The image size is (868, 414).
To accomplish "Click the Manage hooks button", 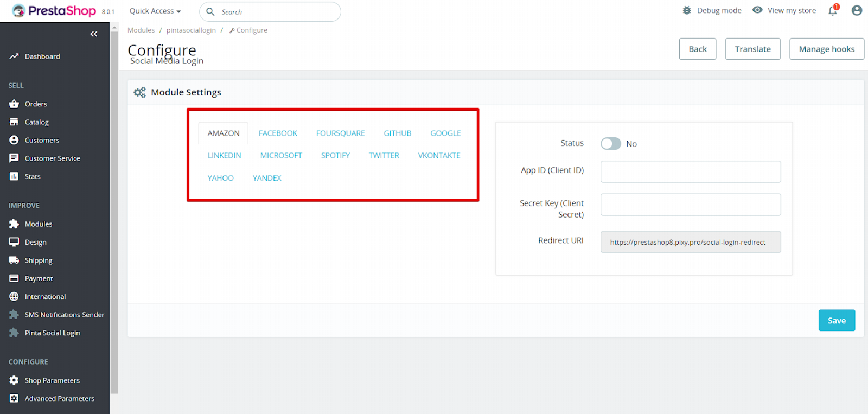I will [x=827, y=49].
